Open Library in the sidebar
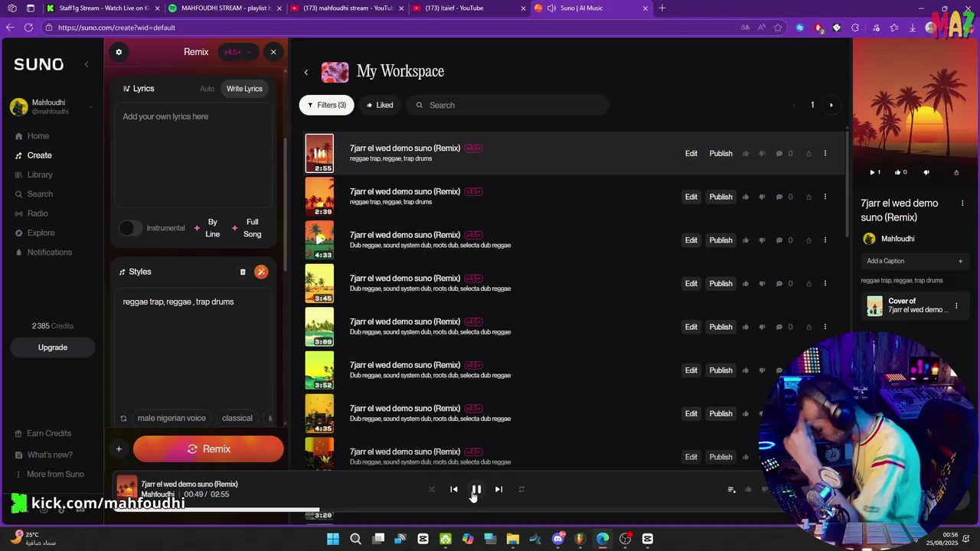The width and height of the screenshot is (980, 551). pyautogui.click(x=40, y=174)
